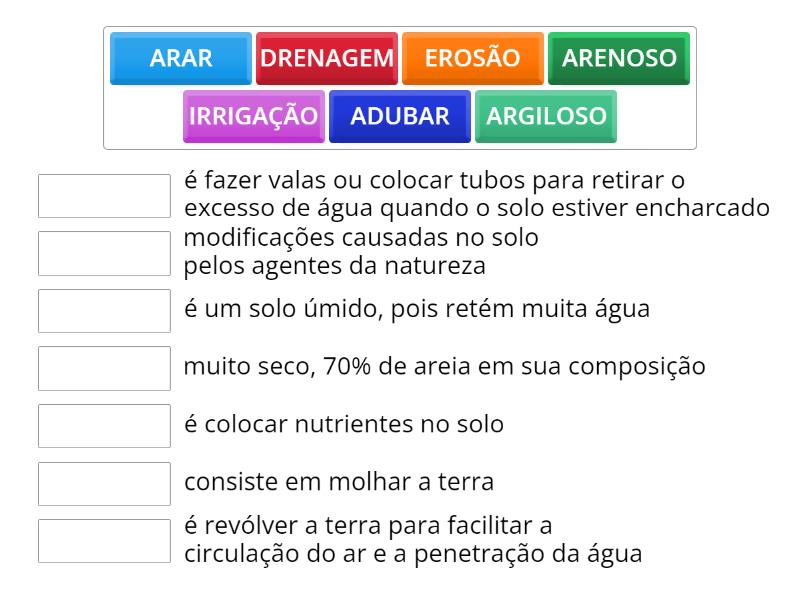800x600 pixels.
Task: Click the text 'pelos agentes da natureza'
Action: (x=334, y=266)
